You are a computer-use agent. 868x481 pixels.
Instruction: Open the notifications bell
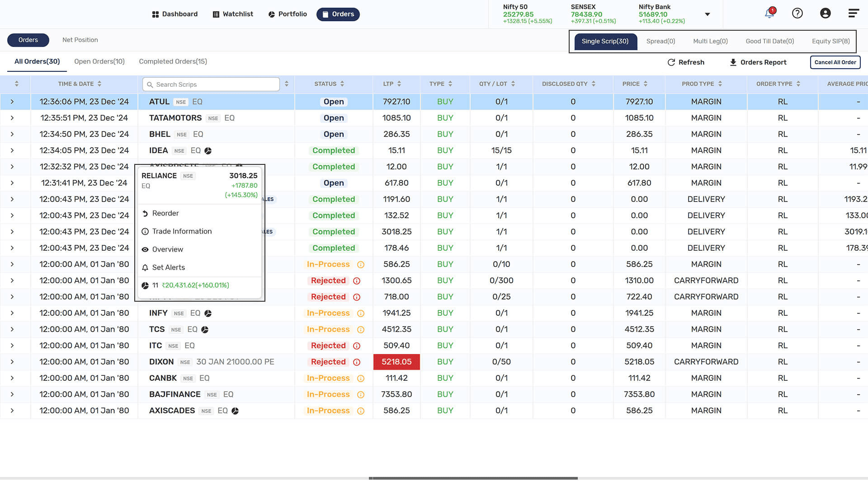click(769, 13)
